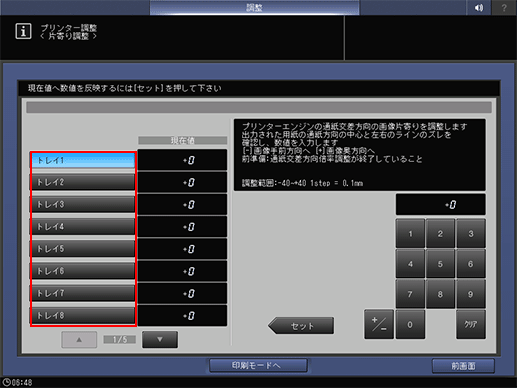Go to next page with down arrow

160,340
